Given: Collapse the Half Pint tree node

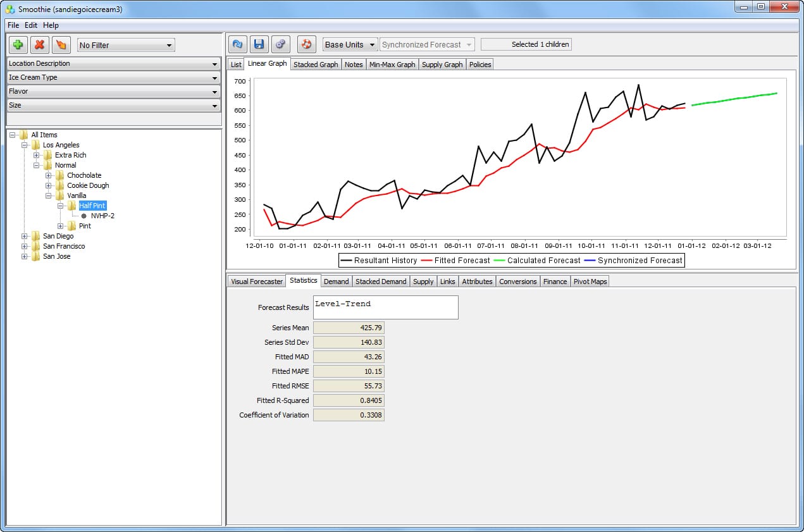Looking at the screenshot, I should (61, 206).
